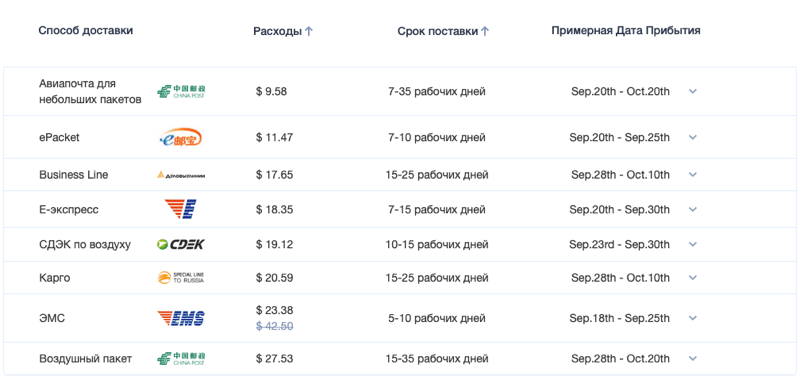Screen dimensions: 800x380
Task: Click the crossed-out $ 42.50 price
Action: tap(274, 326)
